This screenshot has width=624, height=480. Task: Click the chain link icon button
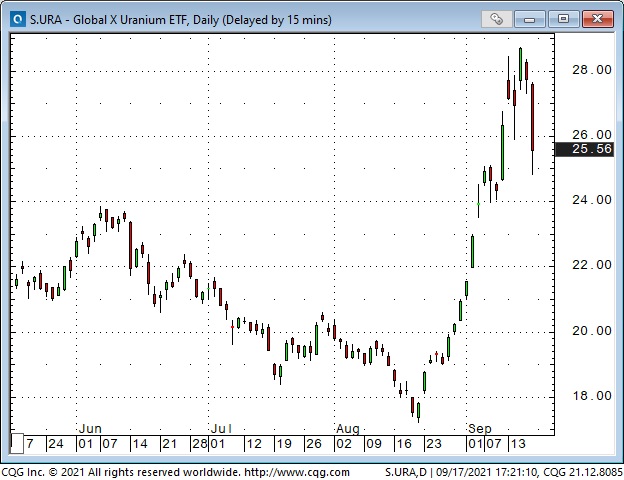[x=496, y=19]
